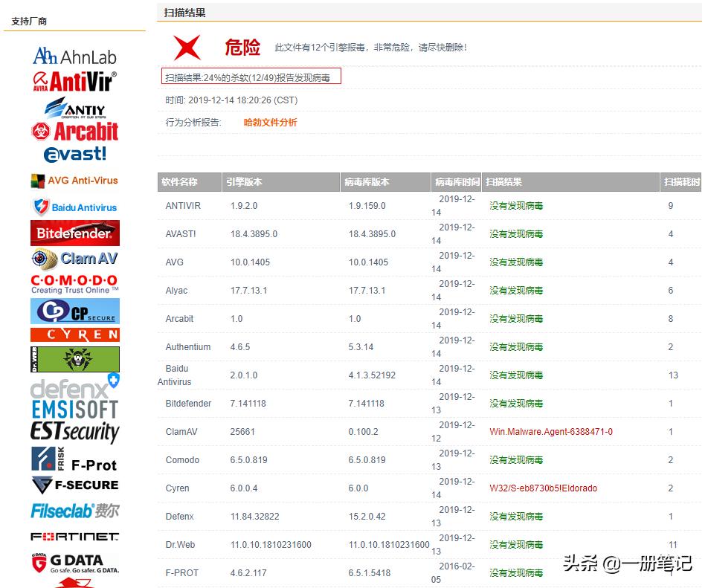The width and height of the screenshot is (708, 588).
Task: Click the ClamAV sidebar logo
Action: [x=74, y=259]
